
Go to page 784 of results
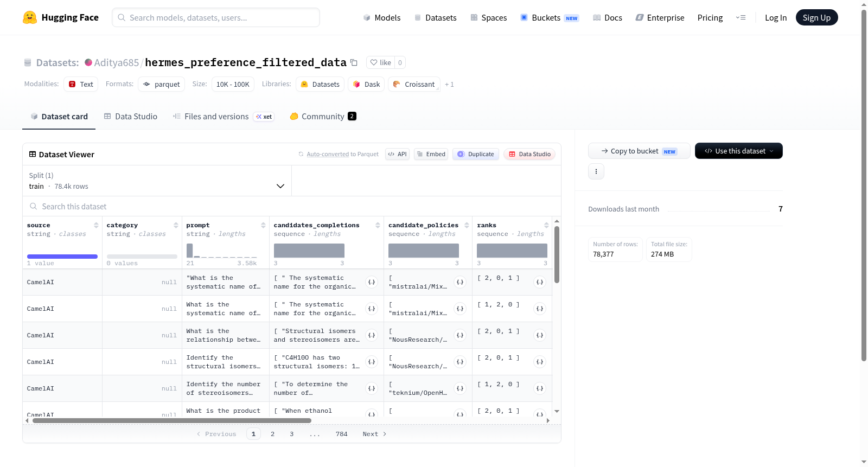341,434
